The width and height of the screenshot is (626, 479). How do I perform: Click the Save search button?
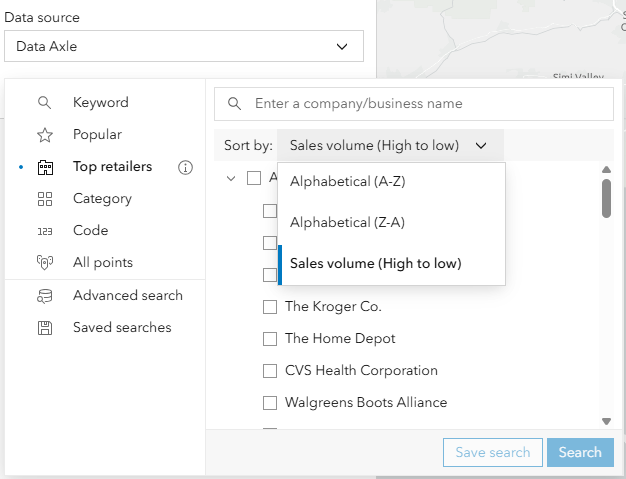pyautogui.click(x=493, y=452)
